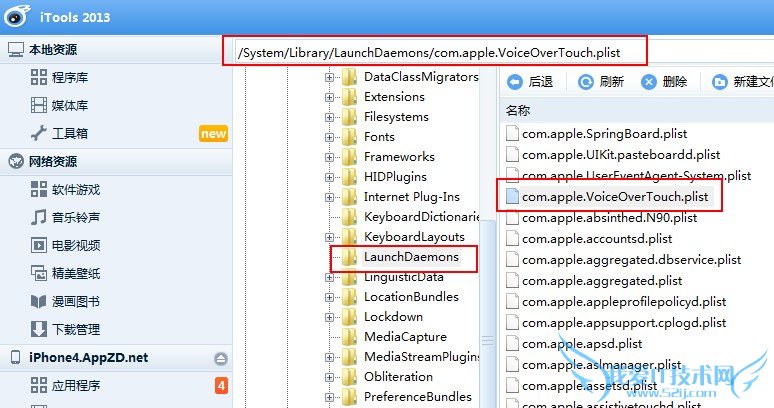Open 媒体库 media library
This screenshot has width=774, height=408.
tap(70, 105)
